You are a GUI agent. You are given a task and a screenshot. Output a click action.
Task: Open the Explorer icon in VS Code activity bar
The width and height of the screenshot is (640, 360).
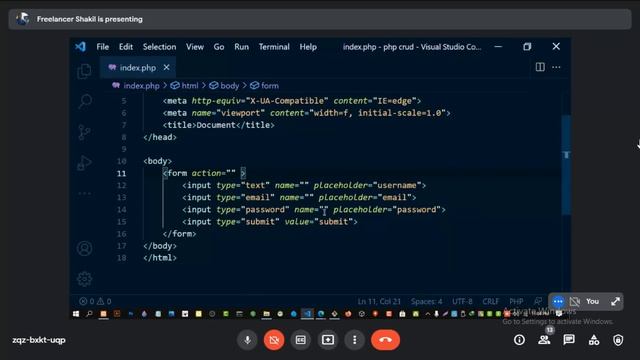(x=84, y=71)
